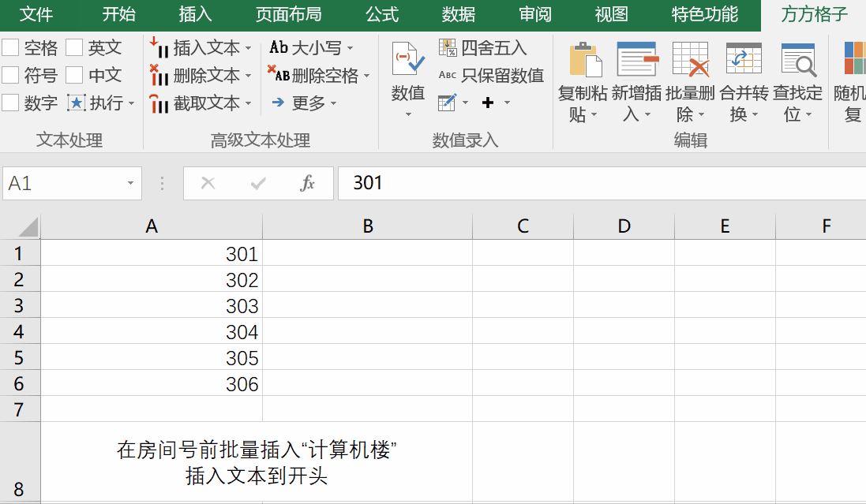Open the 文件 menu tab
Screen dimensions: 866x504
[x=36, y=14]
